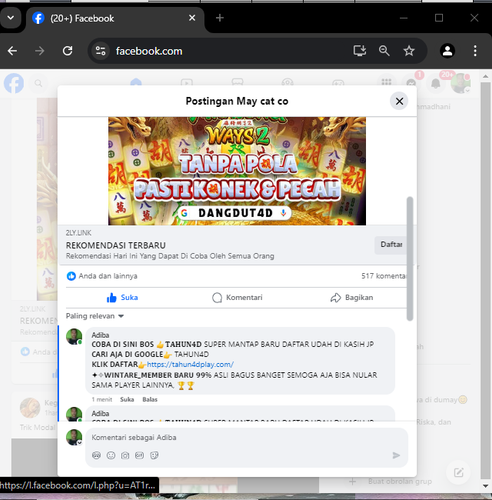The height and width of the screenshot is (500, 492).
Task: Open the Facebook logo home
Action: pyautogui.click(x=14, y=83)
